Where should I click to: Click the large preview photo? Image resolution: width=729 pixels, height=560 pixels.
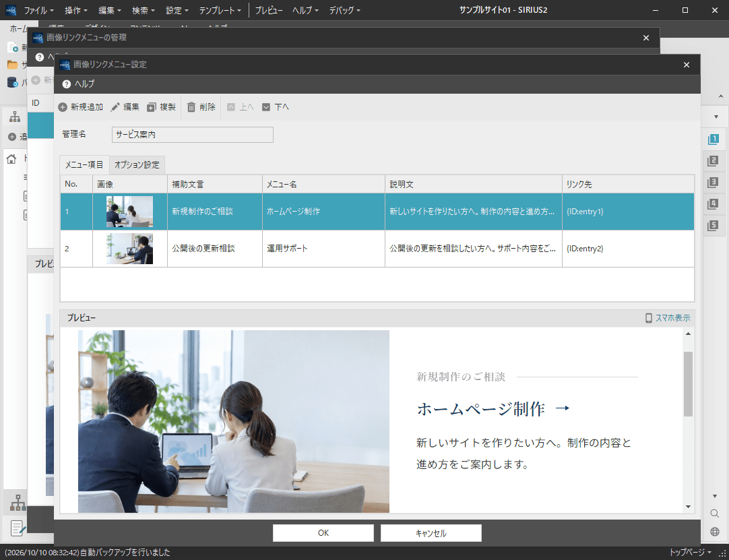click(x=234, y=421)
